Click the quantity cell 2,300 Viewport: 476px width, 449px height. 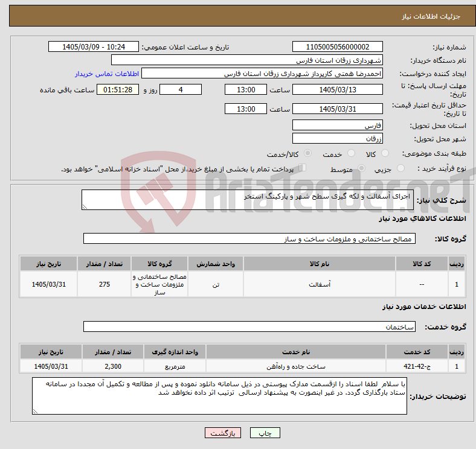pyautogui.click(x=113, y=366)
